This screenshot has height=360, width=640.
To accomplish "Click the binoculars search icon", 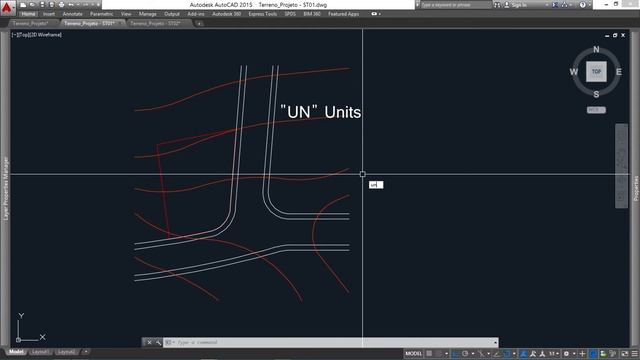I will pos(497,5).
